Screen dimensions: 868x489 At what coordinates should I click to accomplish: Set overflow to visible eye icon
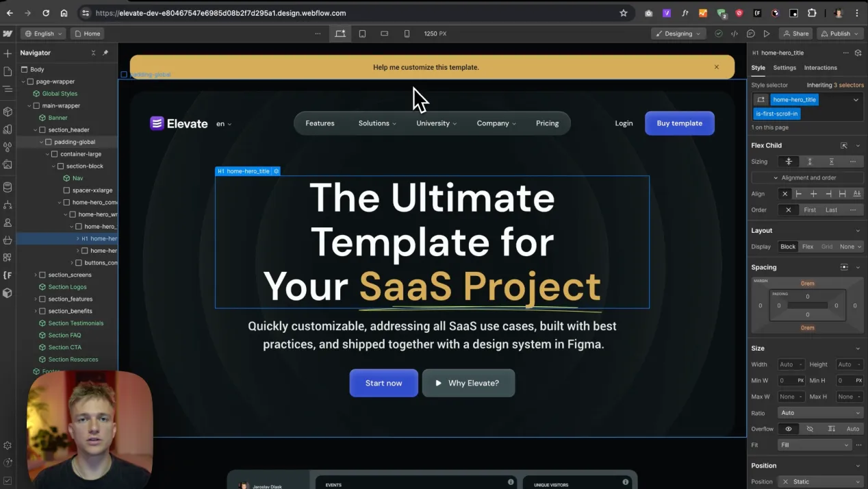789,429
